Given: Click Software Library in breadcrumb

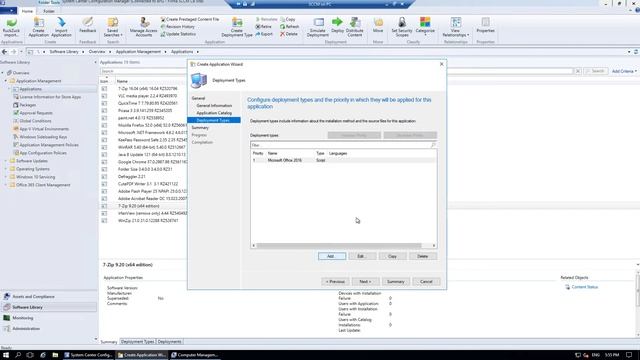Looking at the screenshot, I should (x=64, y=52).
